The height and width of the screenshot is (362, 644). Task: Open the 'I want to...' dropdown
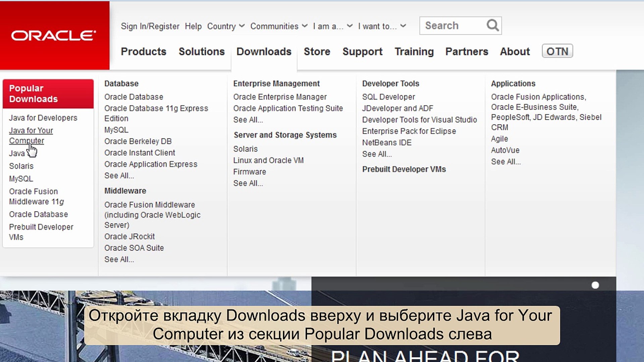click(382, 26)
